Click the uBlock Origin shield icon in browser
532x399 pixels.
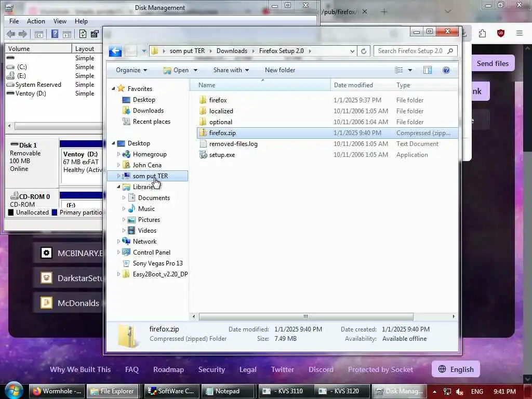(x=500, y=33)
